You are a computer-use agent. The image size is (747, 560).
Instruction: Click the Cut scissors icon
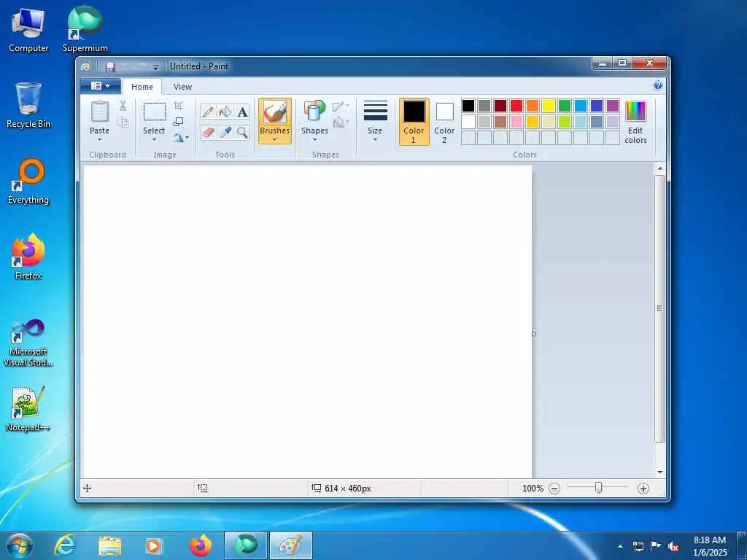pos(123,106)
